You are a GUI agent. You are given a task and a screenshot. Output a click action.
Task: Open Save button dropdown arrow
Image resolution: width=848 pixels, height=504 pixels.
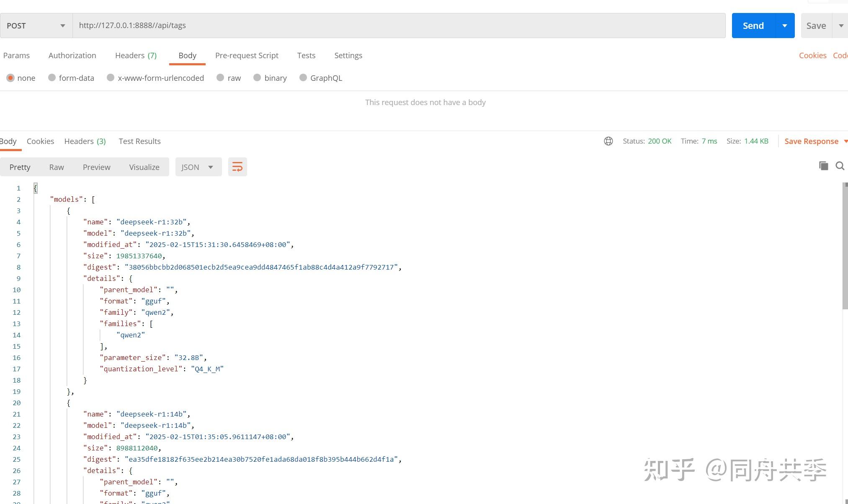tap(840, 26)
